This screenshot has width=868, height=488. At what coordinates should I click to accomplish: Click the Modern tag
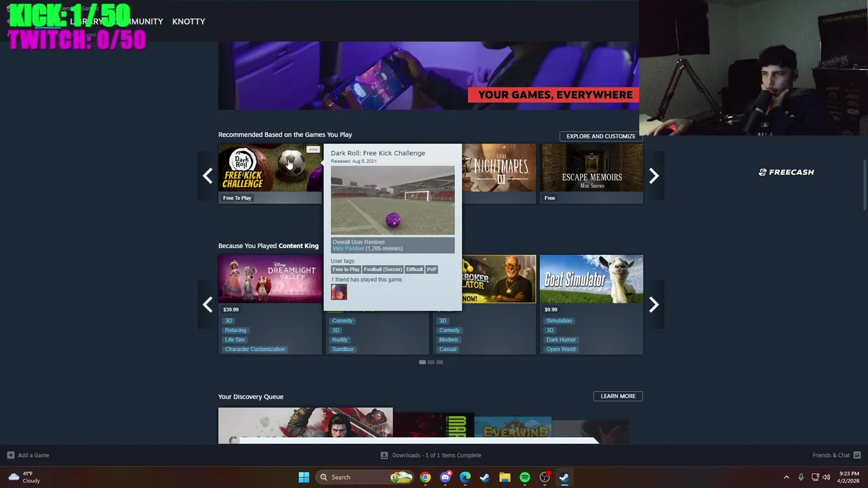click(x=448, y=340)
